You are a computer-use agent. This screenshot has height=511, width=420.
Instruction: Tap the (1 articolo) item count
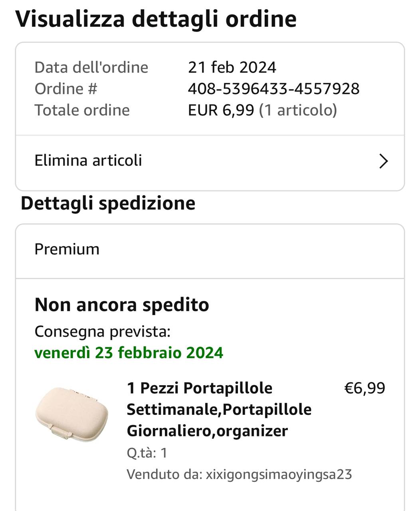[298, 110]
